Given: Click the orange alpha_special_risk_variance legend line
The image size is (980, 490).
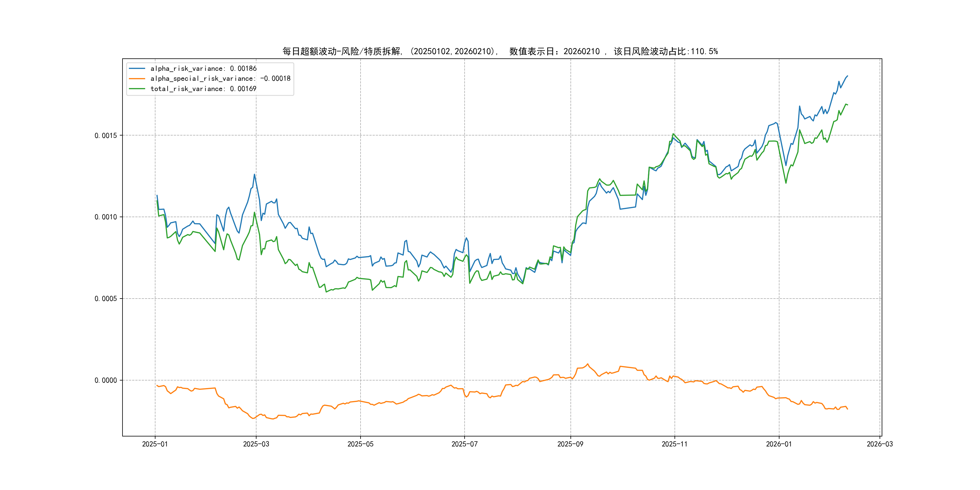Looking at the screenshot, I should click(x=137, y=79).
